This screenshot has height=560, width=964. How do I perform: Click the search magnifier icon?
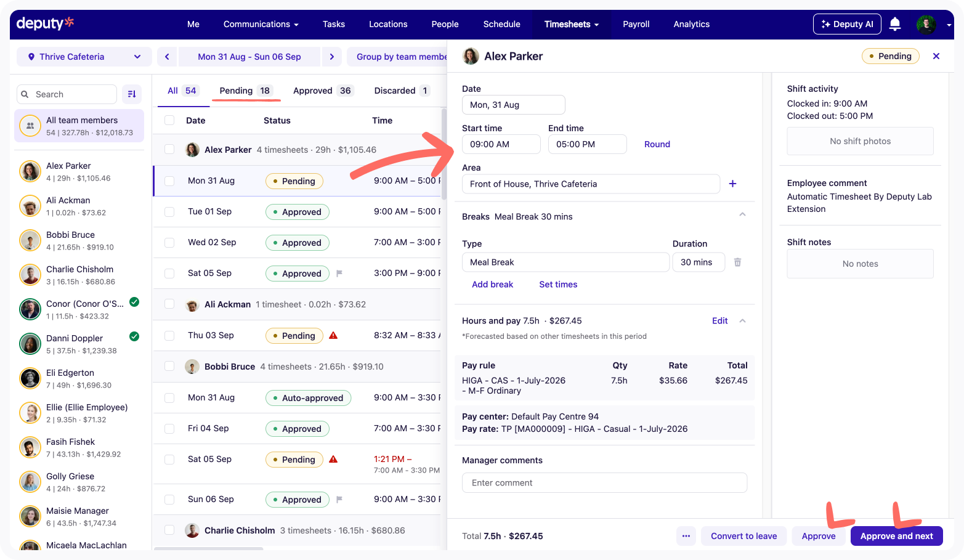(25, 94)
